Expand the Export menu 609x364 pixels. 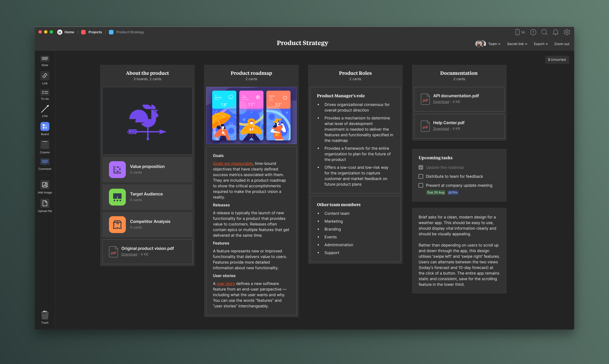540,44
